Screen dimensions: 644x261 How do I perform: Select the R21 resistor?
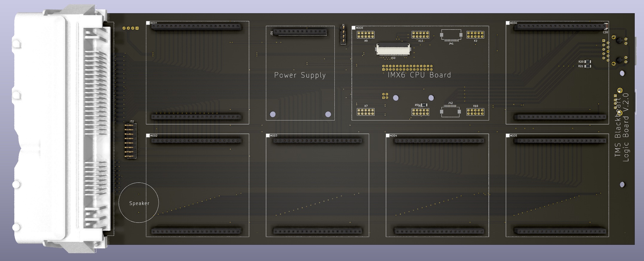588,66
